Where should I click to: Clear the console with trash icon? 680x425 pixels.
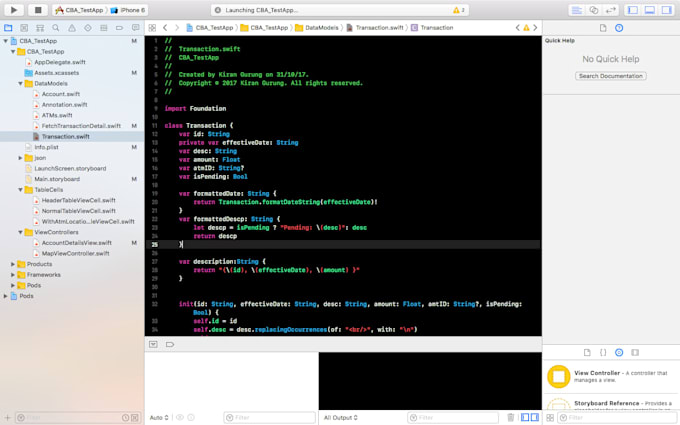[x=510, y=417]
